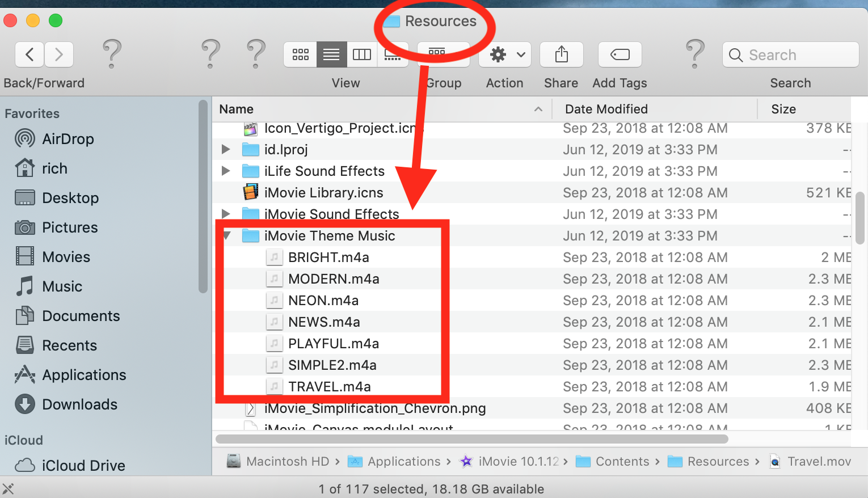
Task: Go back with the Back arrow
Action: pos(30,54)
